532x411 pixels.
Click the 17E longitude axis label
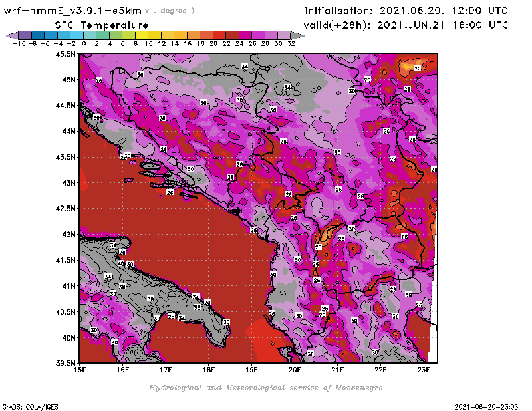click(166, 370)
